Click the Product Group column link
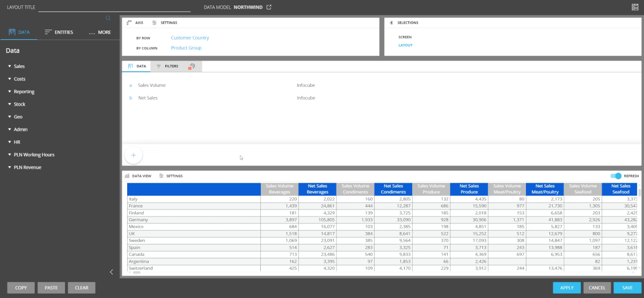Screen dimensions: 644x298 click(186, 48)
